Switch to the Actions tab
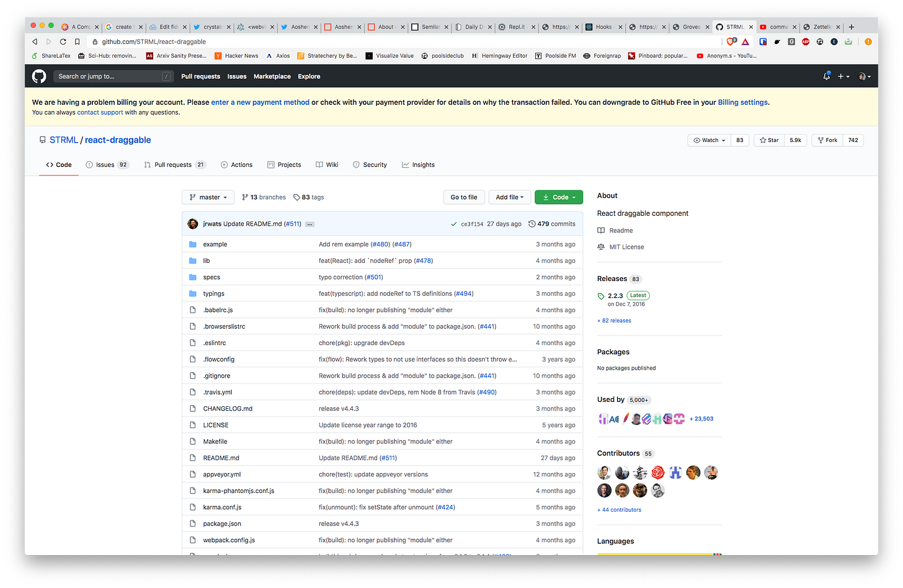This screenshot has height=588, width=903. point(236,165)
